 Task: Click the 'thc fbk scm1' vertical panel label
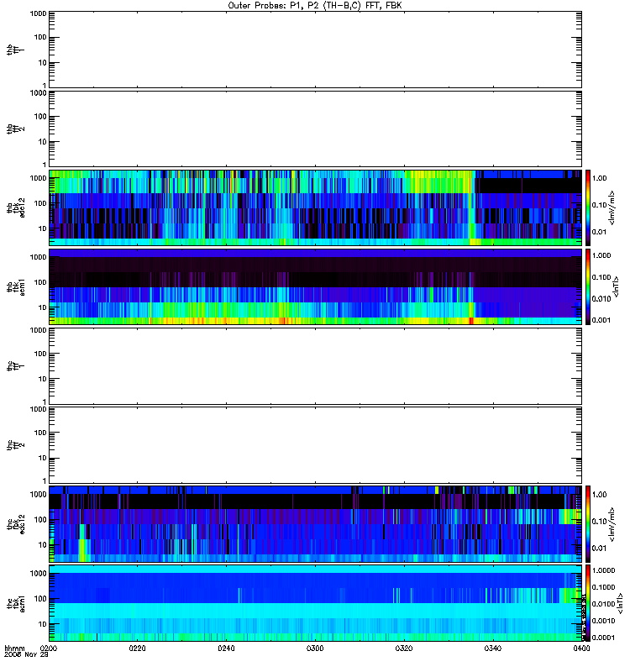click(16, 603)
